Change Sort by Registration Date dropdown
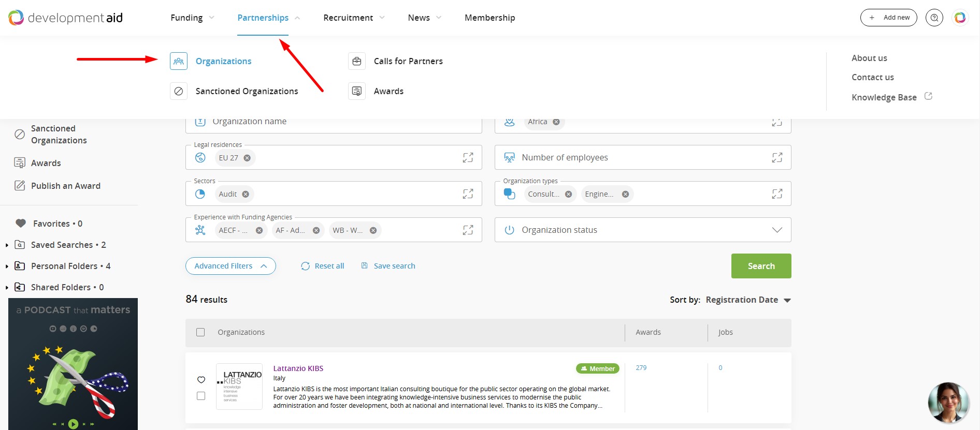 (747, 300)
